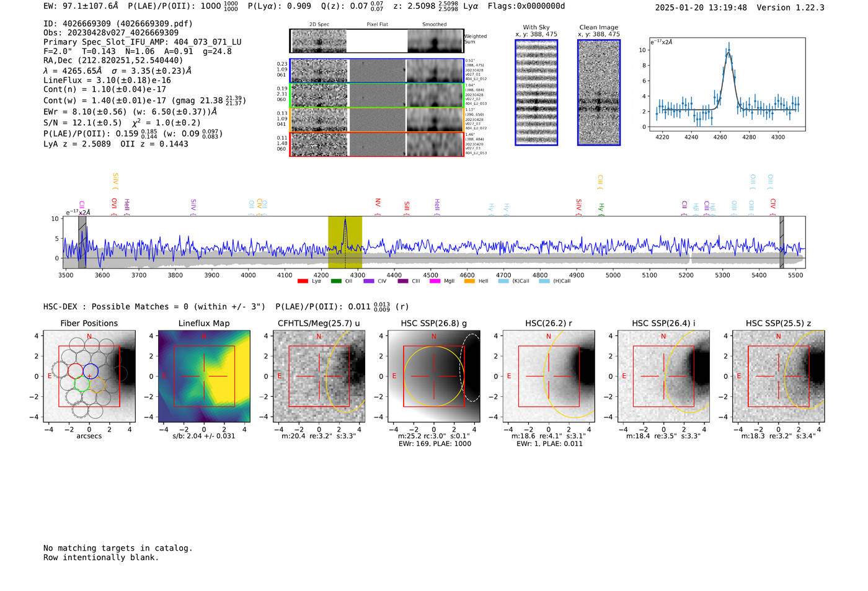Select the purple CIV legend swatch
Screen dimensions: 868x591
pos(369,282)
